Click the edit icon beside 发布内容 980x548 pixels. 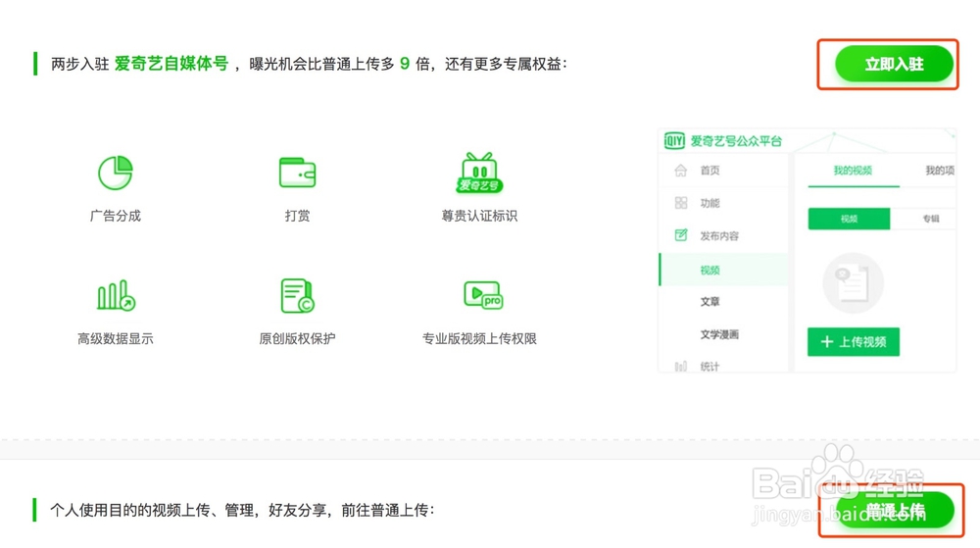(681, 235)
